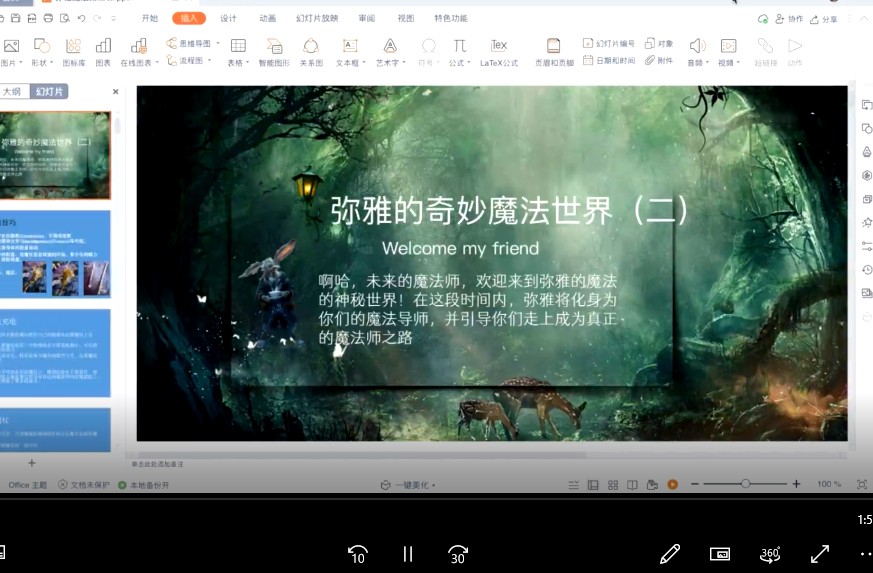This screenshot has width=873, height=573.
Task: Expand the 表格 dropdown arrow
Action: click(x=247, y=62)
